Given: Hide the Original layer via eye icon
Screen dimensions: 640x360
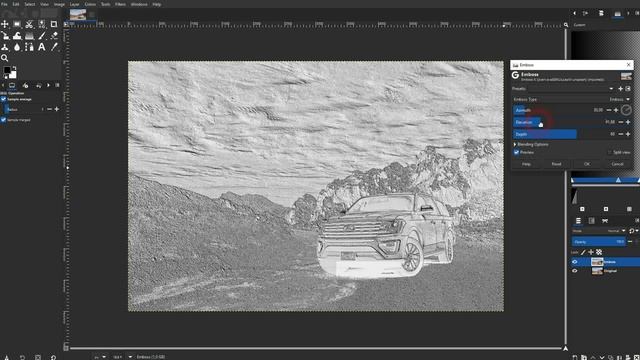Looking at the screenshot, I should click(575, 271).
